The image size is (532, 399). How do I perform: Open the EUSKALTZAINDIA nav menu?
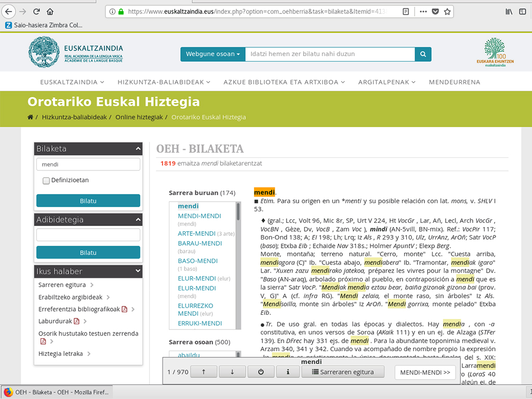(72, 82)
